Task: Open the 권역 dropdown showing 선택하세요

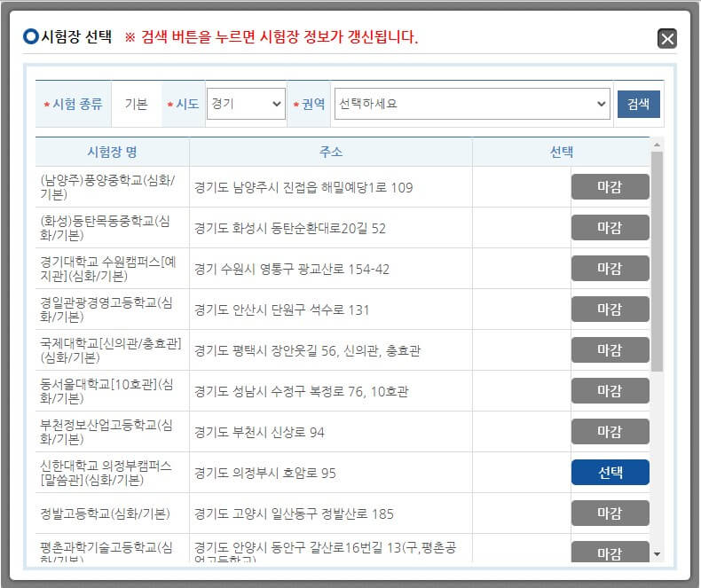Action: tap(472, 104)
